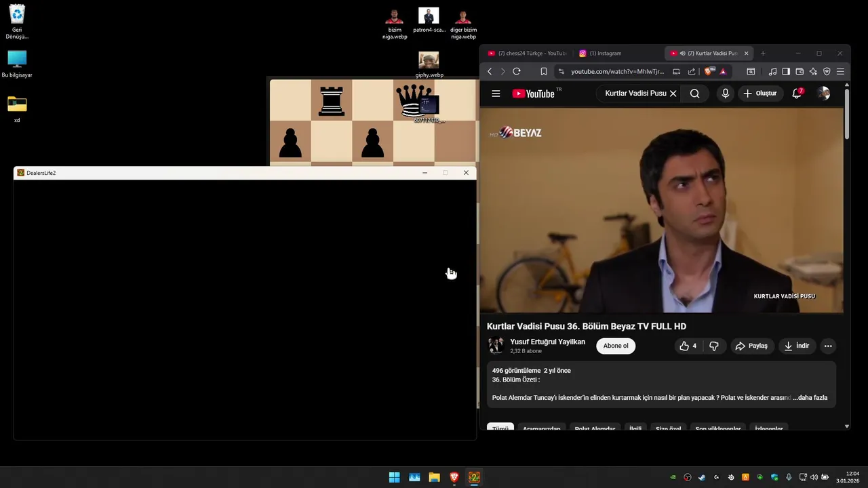The height and width of the screenshot is (488, 868).
Task: Bookmark this page in the browser
Action: (543, 71)
